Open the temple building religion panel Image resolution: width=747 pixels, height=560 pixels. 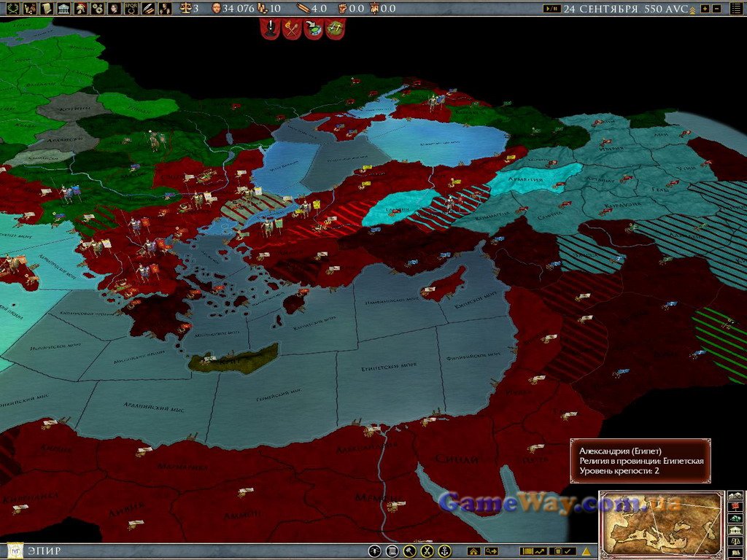[x=63, y=8]
